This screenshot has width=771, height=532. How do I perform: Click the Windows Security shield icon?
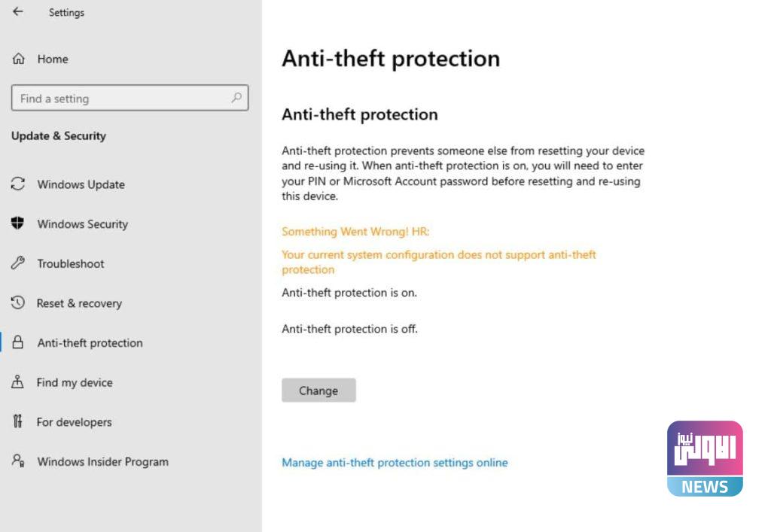click(17, 223)
